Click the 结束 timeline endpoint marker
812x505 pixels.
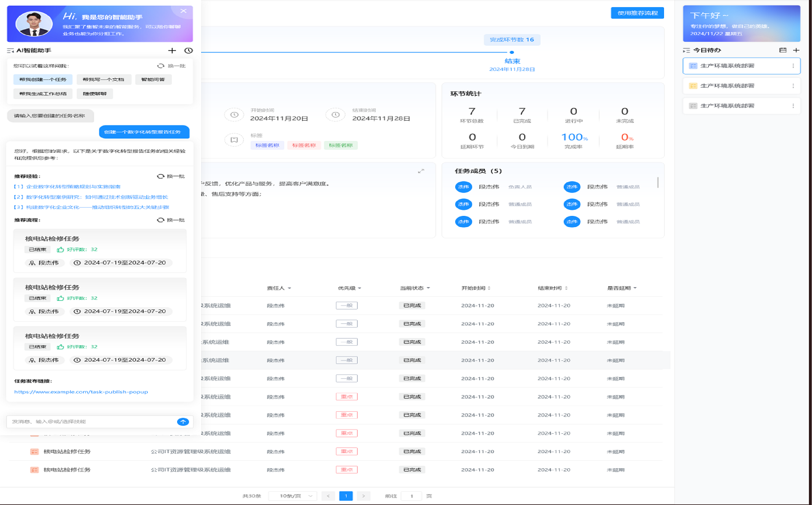click(511, 52)
